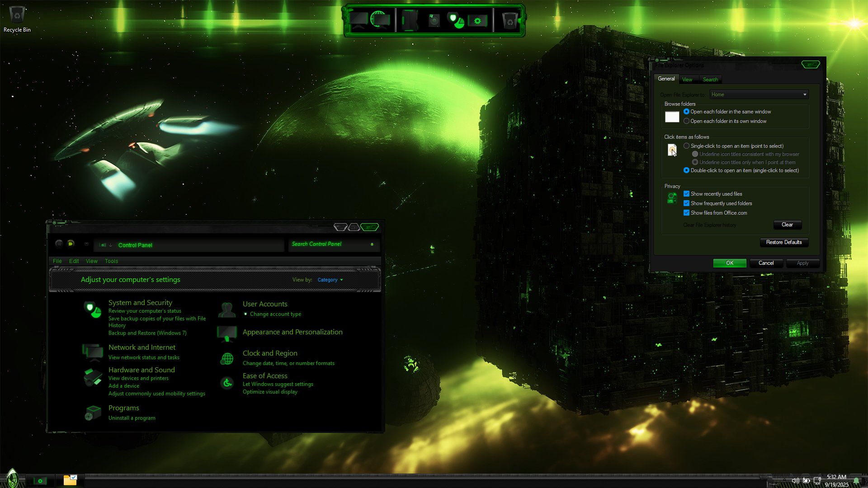Uncheck Show recently used files
This screenshot has width=868, height=488.
pos(686,194)
